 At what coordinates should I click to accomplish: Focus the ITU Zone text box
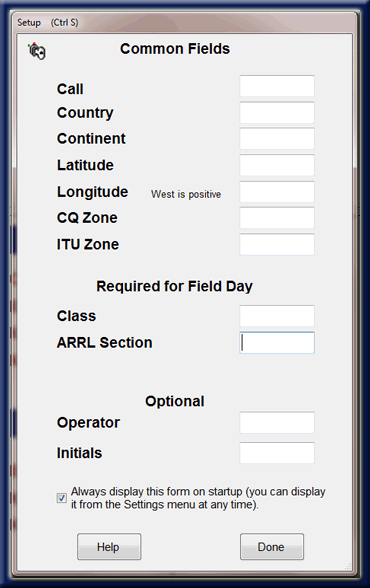[x=277, y=244]
